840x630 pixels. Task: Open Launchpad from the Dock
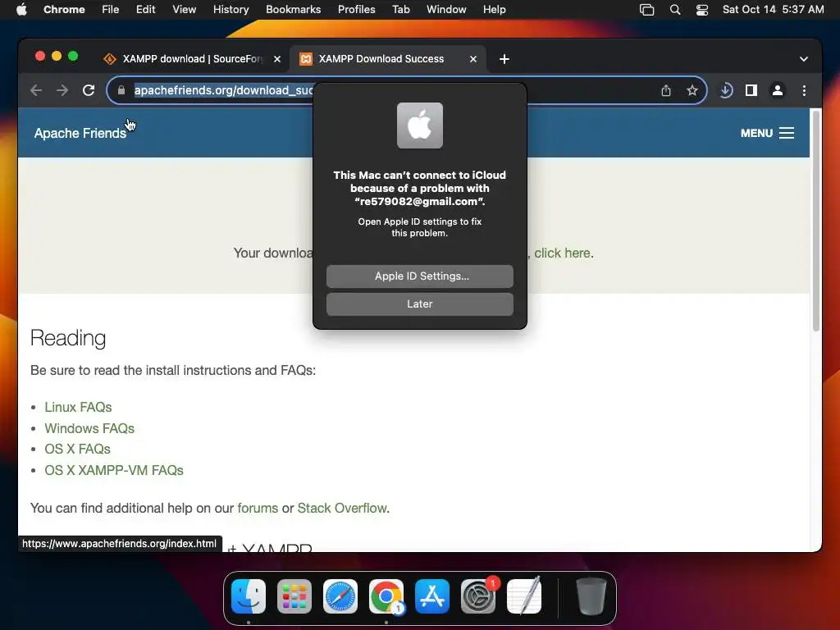click(294, 596)
